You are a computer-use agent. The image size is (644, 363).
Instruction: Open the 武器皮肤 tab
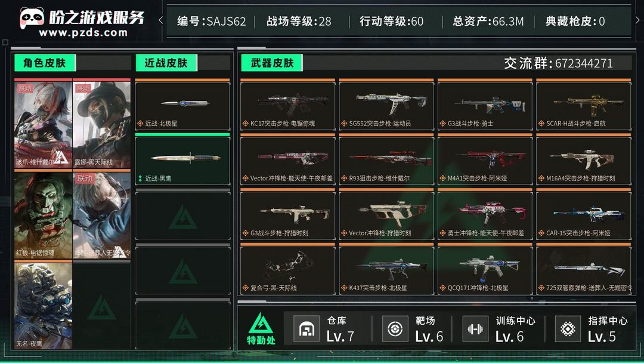point(272,63)
